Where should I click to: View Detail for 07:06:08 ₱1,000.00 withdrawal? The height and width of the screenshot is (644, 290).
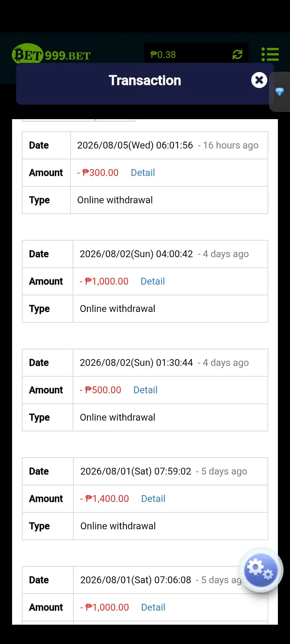153,607
